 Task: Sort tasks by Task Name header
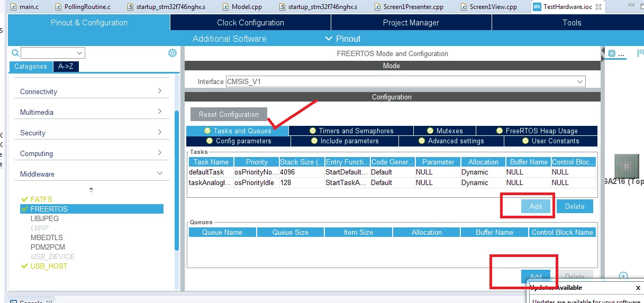coord(211,162)
